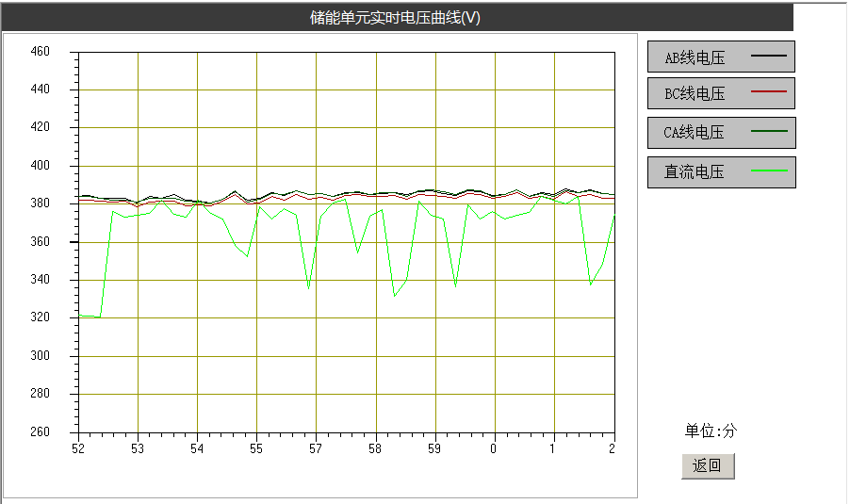Click the 400 label on the voltage axis

point(40,166)
